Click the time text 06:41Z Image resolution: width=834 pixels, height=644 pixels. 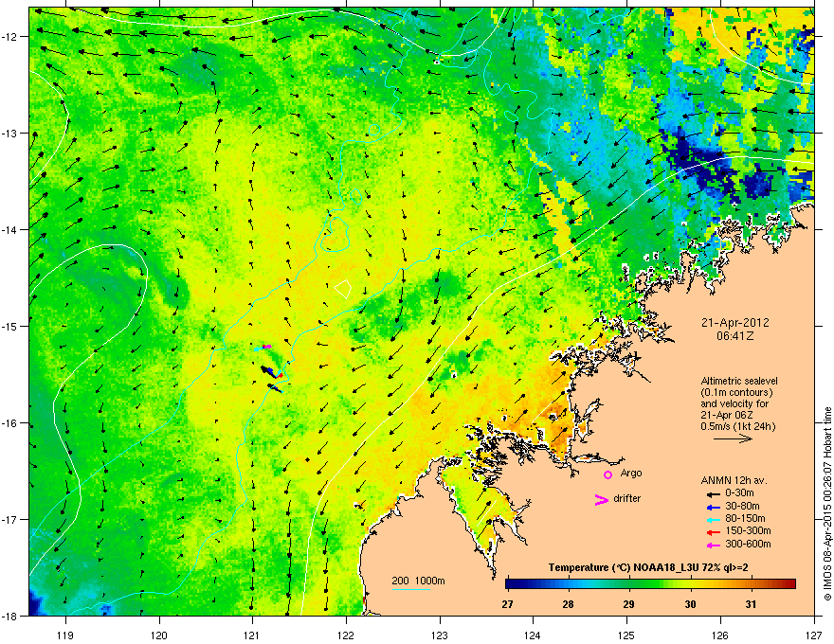tap(734, 336)
